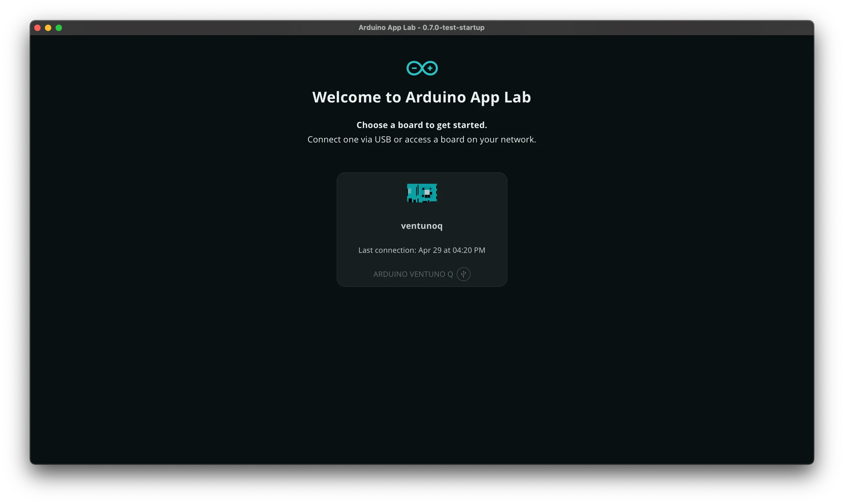
Task: Click the USB connection icon on the card
Action: [463, 274]
